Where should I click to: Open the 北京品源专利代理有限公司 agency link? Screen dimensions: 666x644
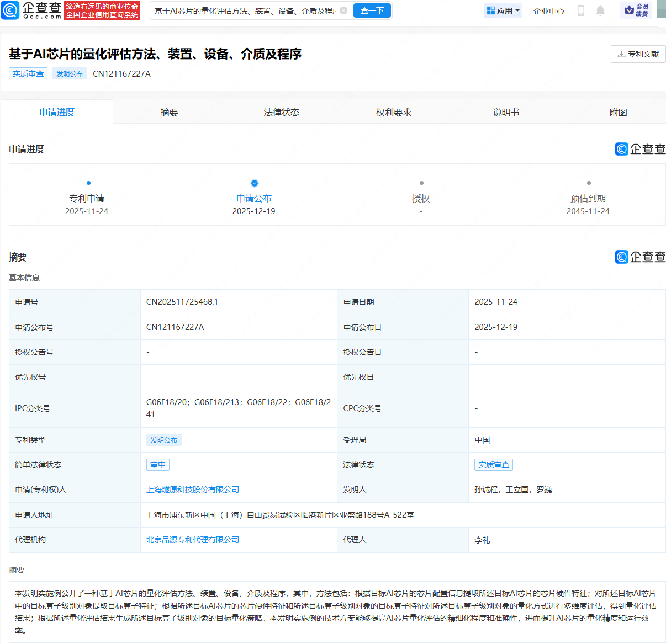point(192,540)
